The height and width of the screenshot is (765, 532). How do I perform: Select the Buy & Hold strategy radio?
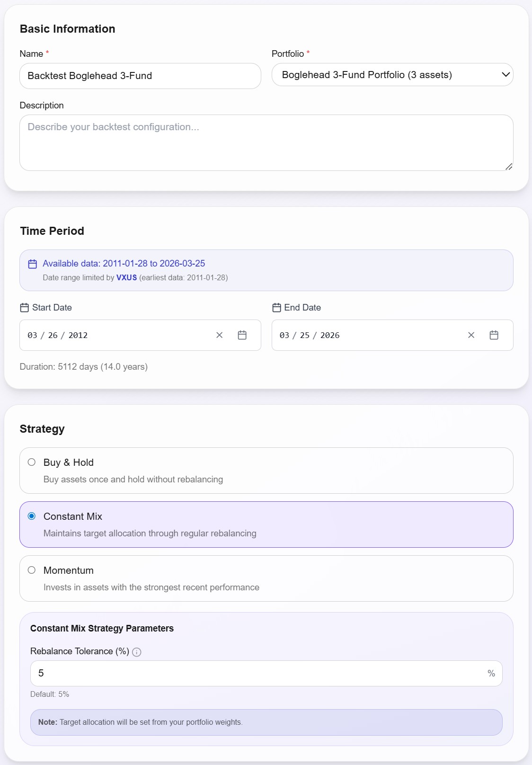pos(32,462)
